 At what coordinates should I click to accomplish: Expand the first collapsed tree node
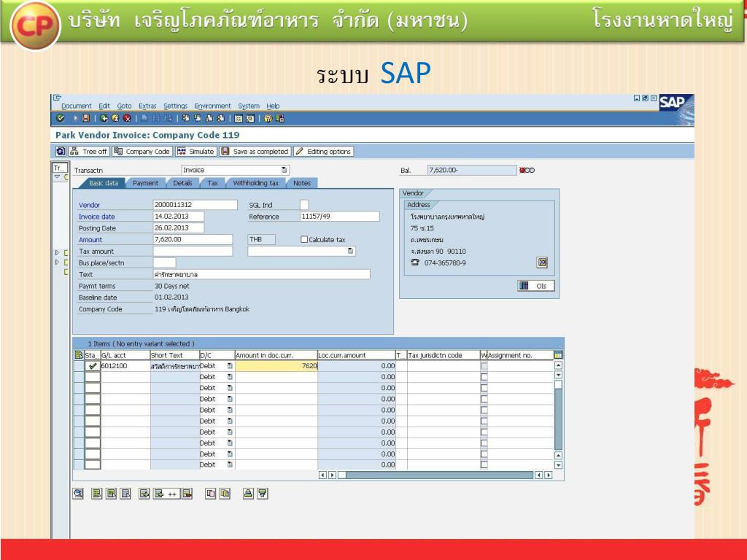point(57,253)
